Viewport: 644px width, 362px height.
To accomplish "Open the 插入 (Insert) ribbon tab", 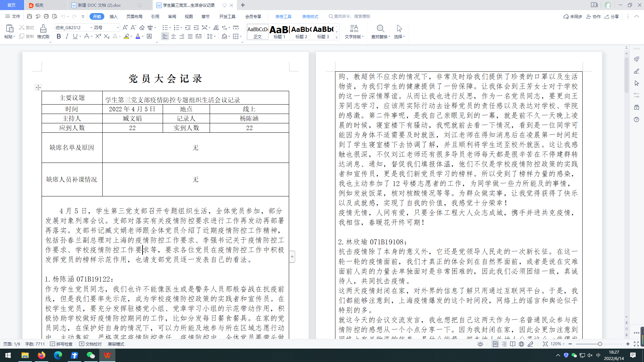I will 114,16.
